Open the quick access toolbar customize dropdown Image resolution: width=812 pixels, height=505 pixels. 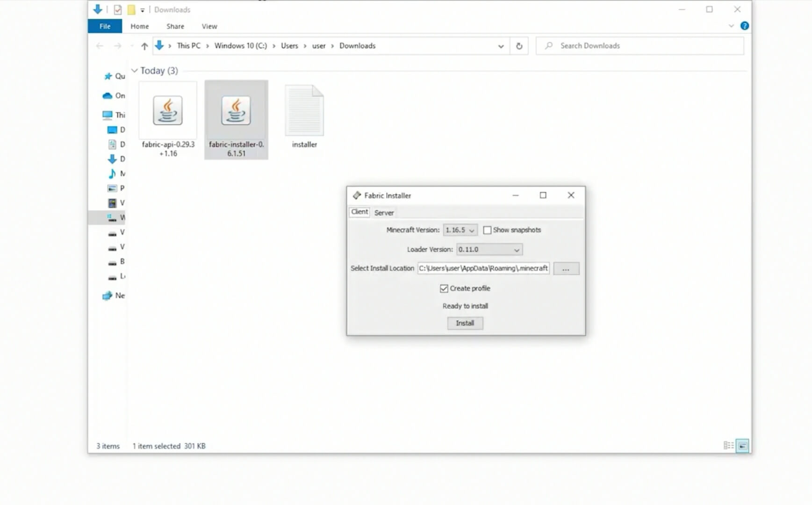coord(143,10)
